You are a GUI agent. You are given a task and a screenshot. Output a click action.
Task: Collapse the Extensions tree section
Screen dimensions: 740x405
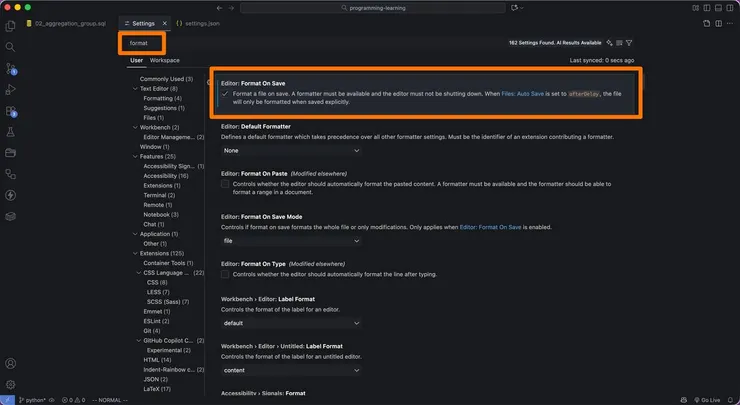(x=135, y=253)
